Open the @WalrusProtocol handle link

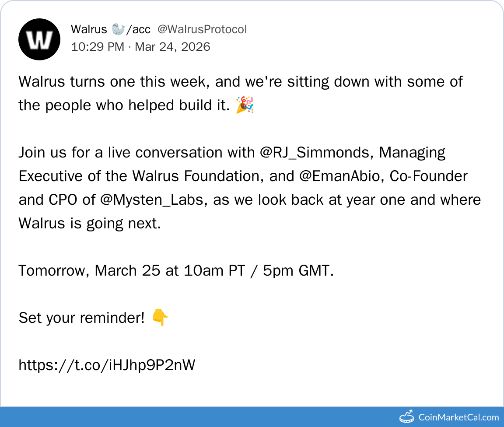tap(202, 29)
